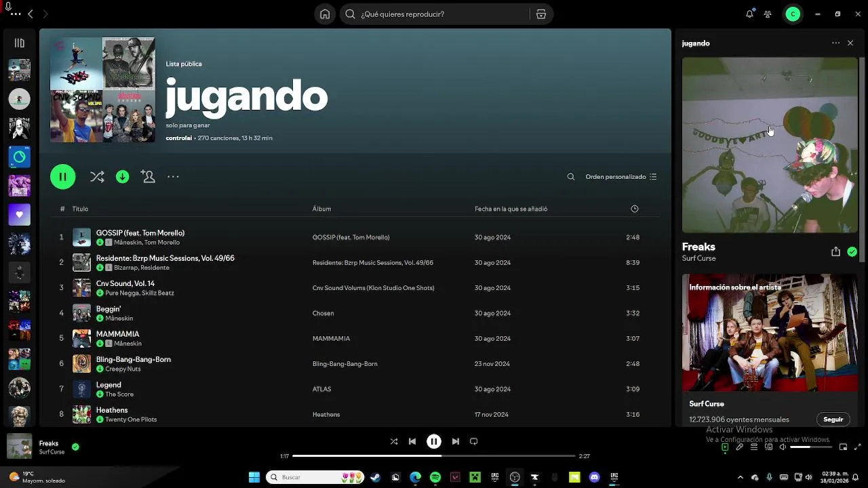
Task: Open the album link ATLAS
Action: pyautogui.click(x=321, y=389)
